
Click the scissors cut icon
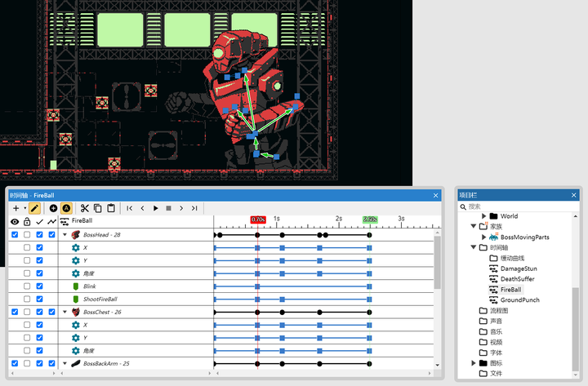point(85,208)
